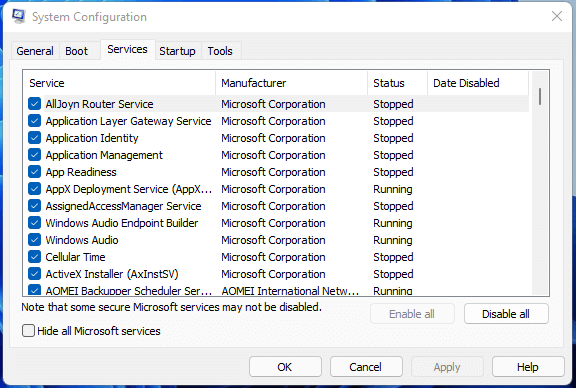This screenshot has height=388, width=576.
Task: Click the Cancel button
Action: [366, 367]
